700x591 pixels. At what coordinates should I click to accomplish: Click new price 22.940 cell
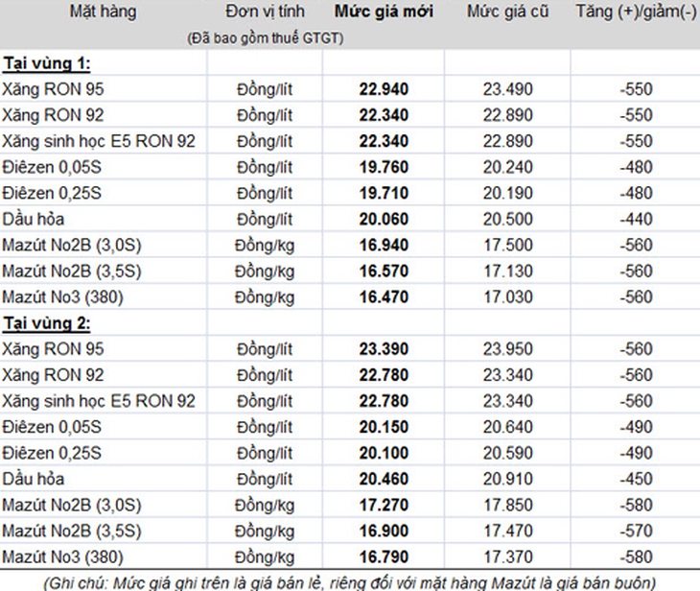click(x=384, y=89)
